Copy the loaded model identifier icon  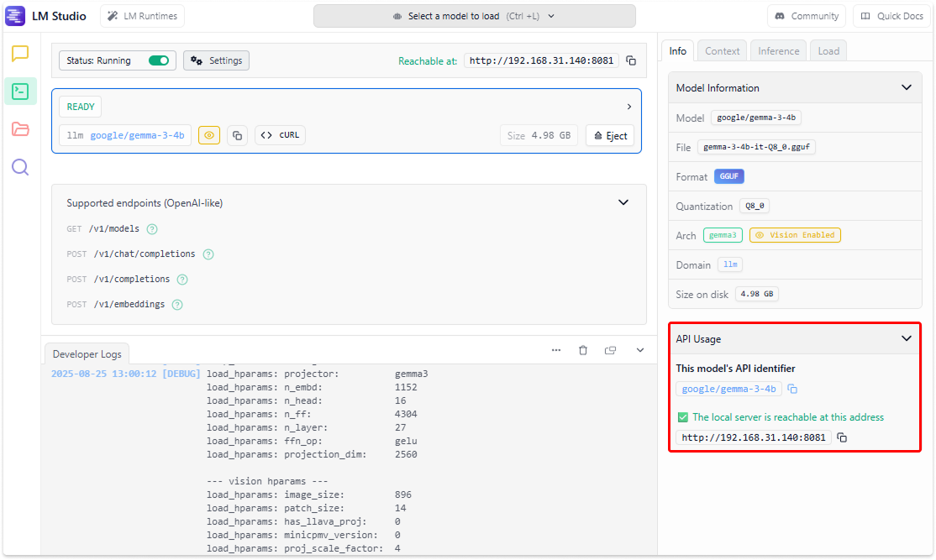click(x=237, y=135)
